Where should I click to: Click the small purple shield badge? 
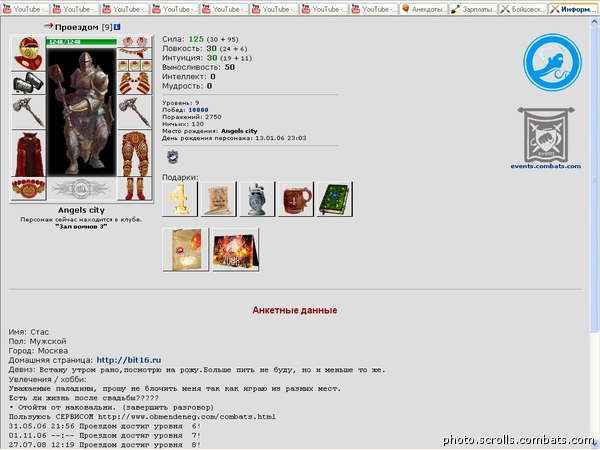tap(173, 157)
